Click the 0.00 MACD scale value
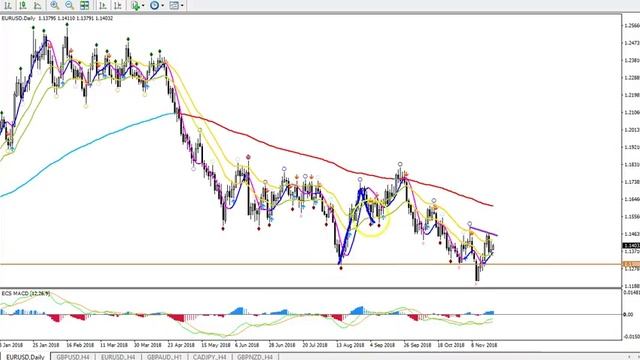Image resolution: width=640 pixels, height=360 pixels. [628, 315]
